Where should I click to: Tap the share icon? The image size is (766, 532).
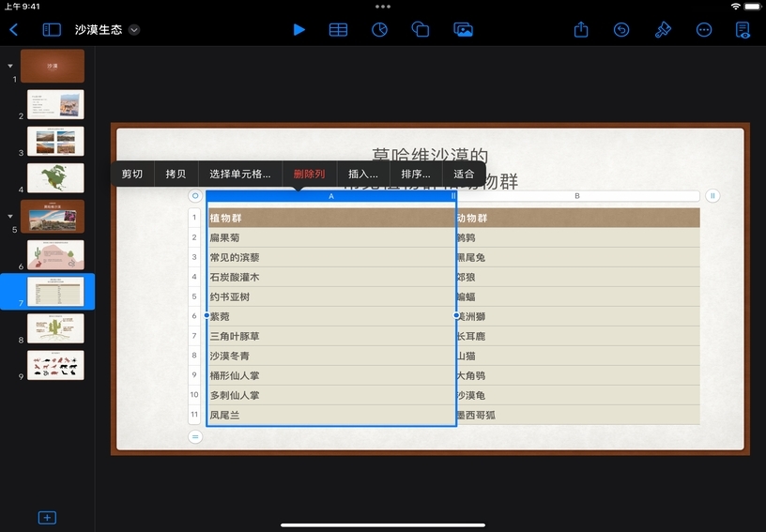[x=581, y=29]
